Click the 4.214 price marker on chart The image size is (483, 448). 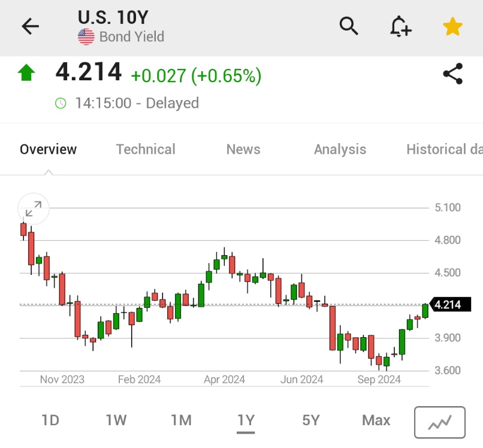(x=453, y=304)
